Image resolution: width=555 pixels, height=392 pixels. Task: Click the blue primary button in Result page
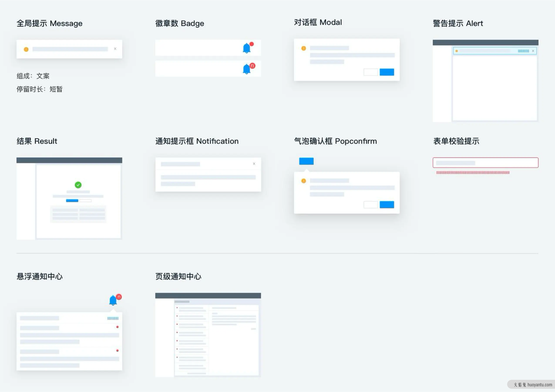[72, 201]
